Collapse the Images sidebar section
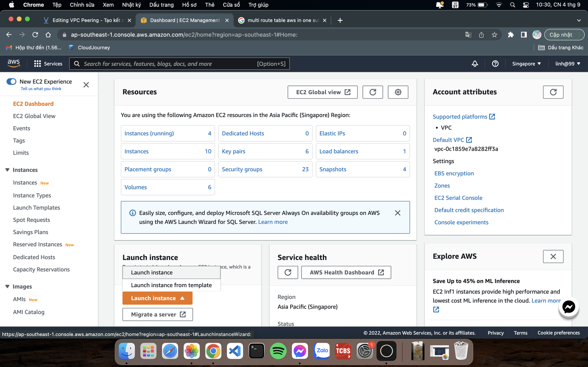The image size is (588, 367). [x=7, y=287]
